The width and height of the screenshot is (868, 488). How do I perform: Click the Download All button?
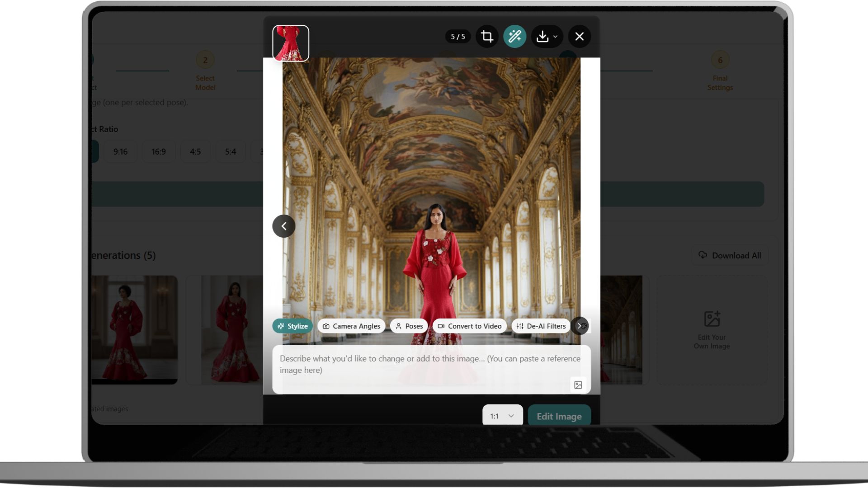[x=730, y=256]
